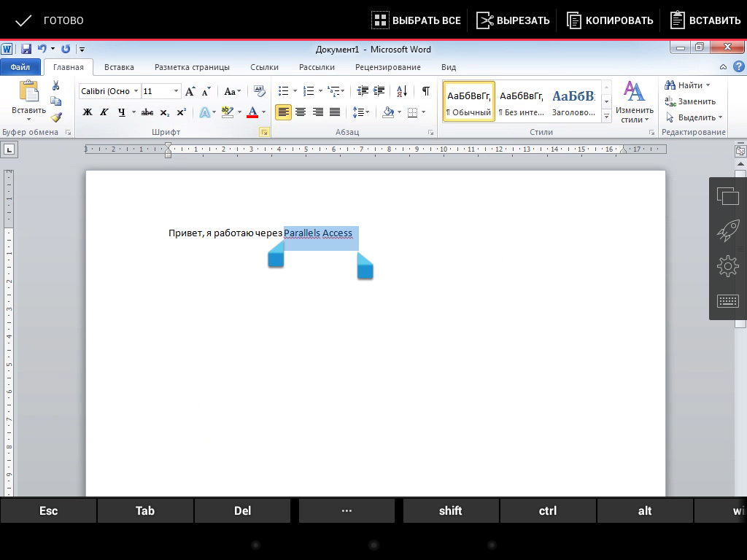Increase paragraph indent
Image resolution: width=747 pixels, height=560 pixels.
pyautogui.click(x=379, y=91)
